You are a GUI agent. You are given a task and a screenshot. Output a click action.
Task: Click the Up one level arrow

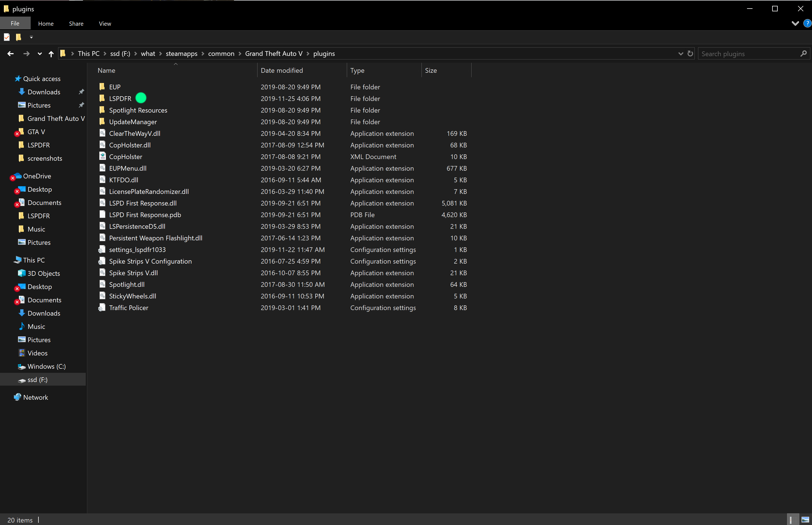point(51,53)
